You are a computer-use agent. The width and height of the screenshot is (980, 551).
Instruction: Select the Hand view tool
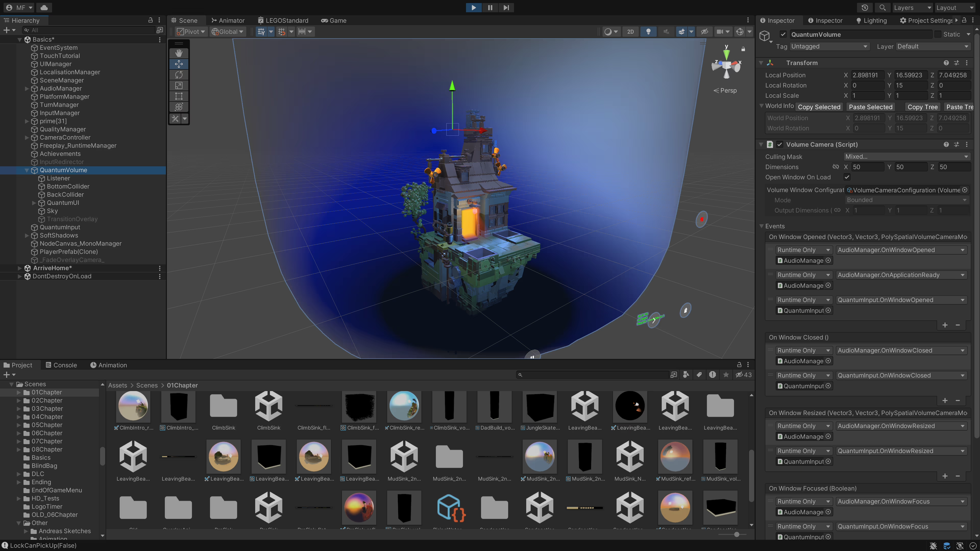pyautogui.click(x=179, y=53)
